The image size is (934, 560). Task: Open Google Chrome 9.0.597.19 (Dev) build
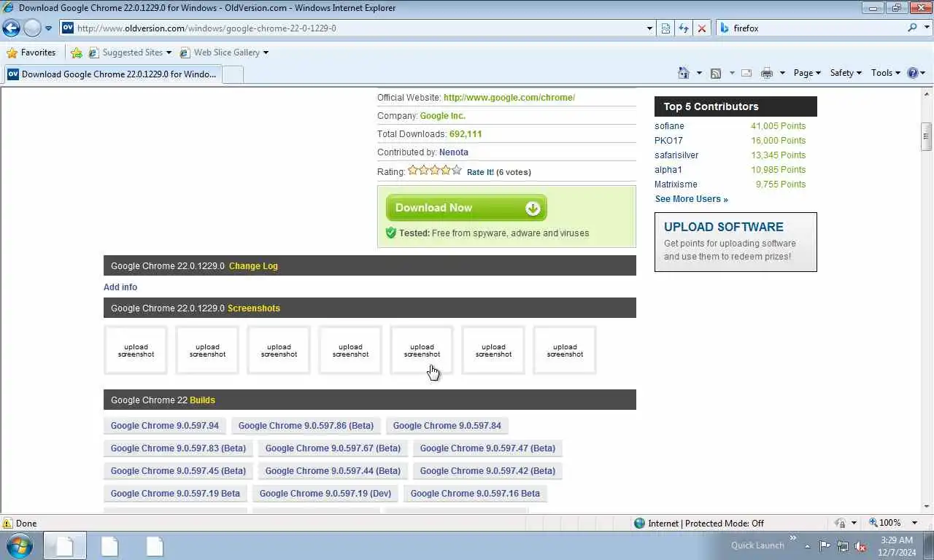click(x=325, y=494)
